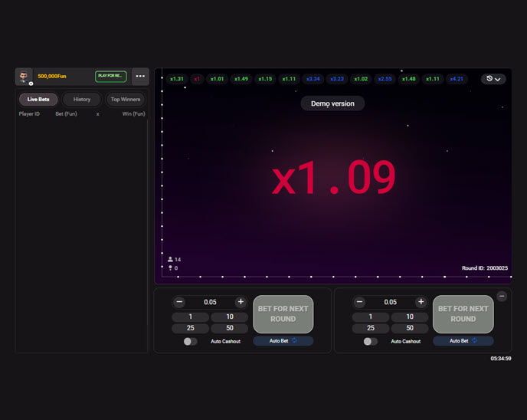Click the left bet amount field 0.05
Screen dimensions: 527x420
210,302
